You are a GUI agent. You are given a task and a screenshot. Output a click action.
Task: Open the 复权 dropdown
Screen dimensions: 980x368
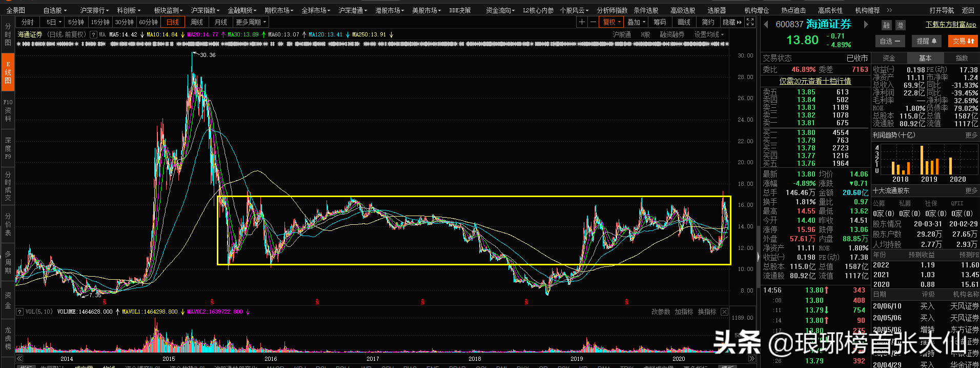[612, 22]
